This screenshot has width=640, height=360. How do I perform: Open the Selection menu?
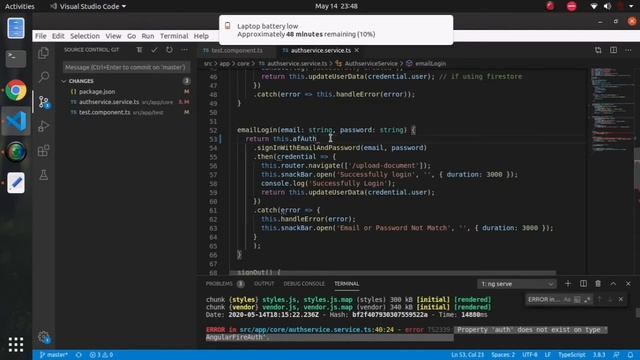84,36
